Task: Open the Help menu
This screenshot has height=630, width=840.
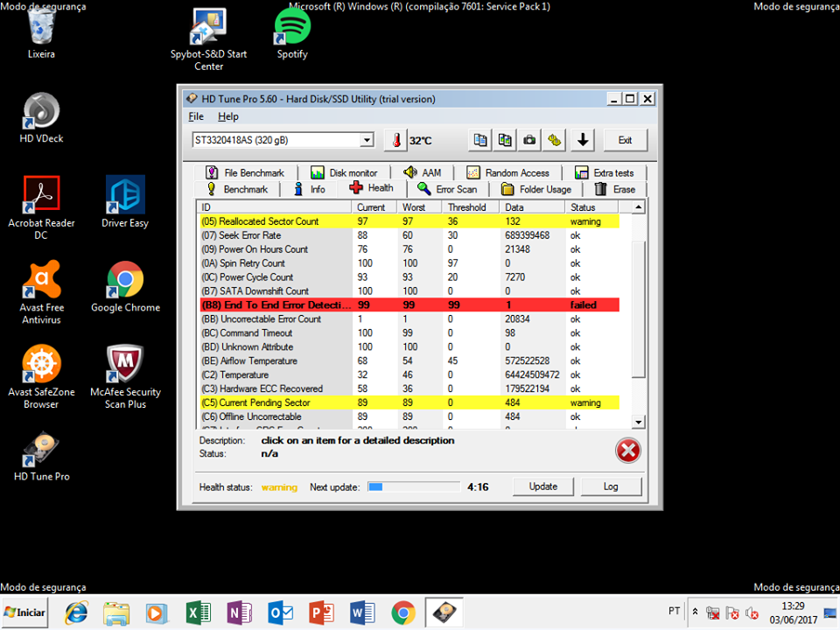Action: 227,116
